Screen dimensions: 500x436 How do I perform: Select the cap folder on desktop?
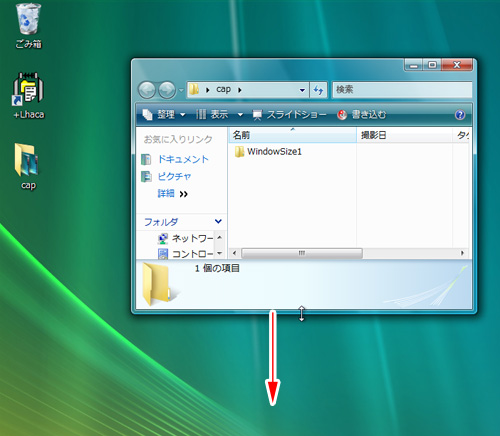click(28, 167)
